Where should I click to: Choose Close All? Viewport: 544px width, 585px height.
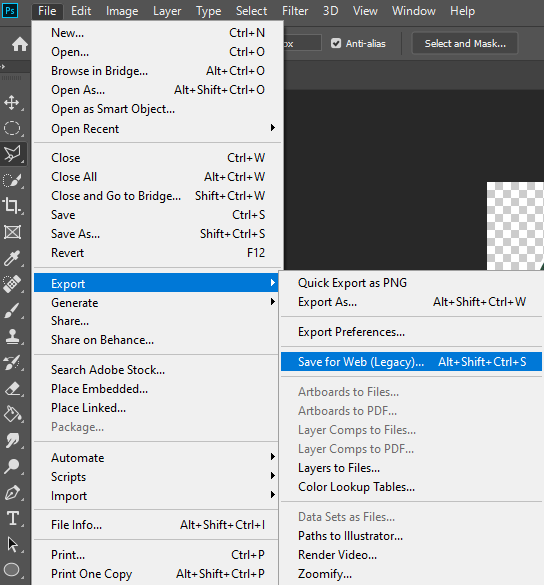[157, 177]
